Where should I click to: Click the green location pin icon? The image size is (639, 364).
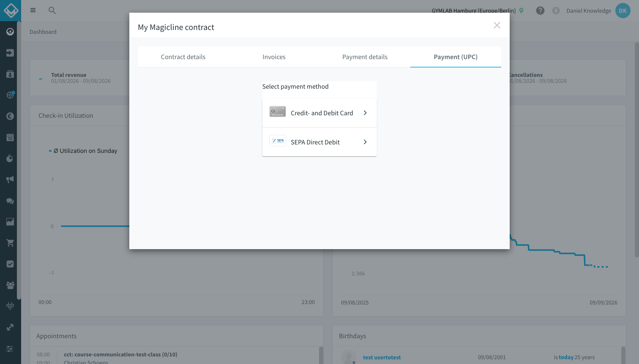click(x=522, y=11)
